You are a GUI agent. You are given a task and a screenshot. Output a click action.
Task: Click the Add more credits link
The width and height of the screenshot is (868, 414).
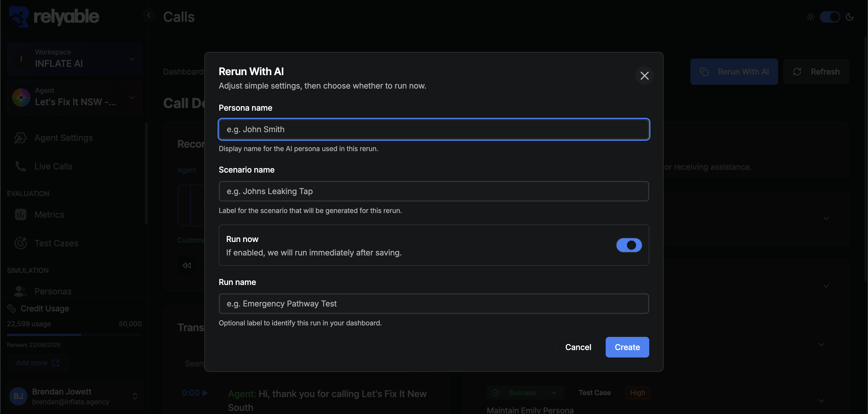point(38,363)
